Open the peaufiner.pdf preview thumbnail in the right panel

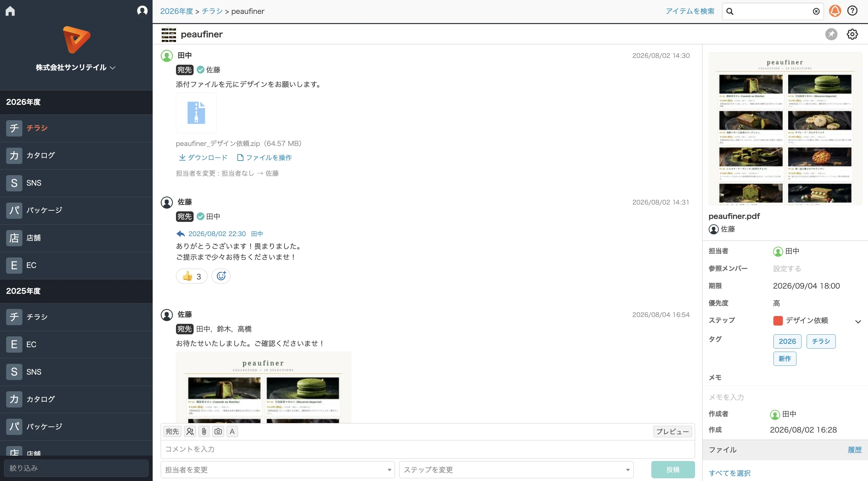(x=785, y=129)
